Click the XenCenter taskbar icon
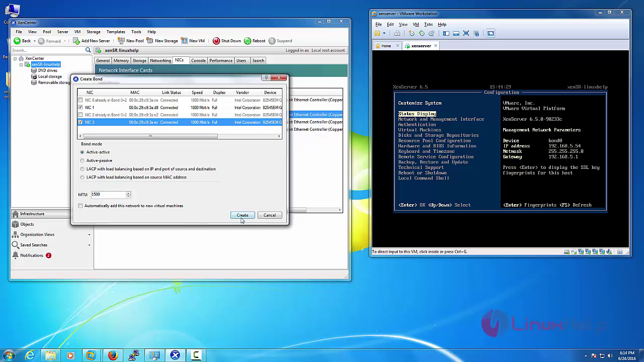 click(x=175, y=355)
